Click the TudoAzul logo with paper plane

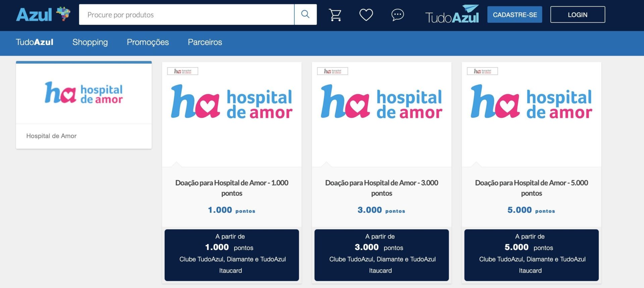(x=452, y=14)
